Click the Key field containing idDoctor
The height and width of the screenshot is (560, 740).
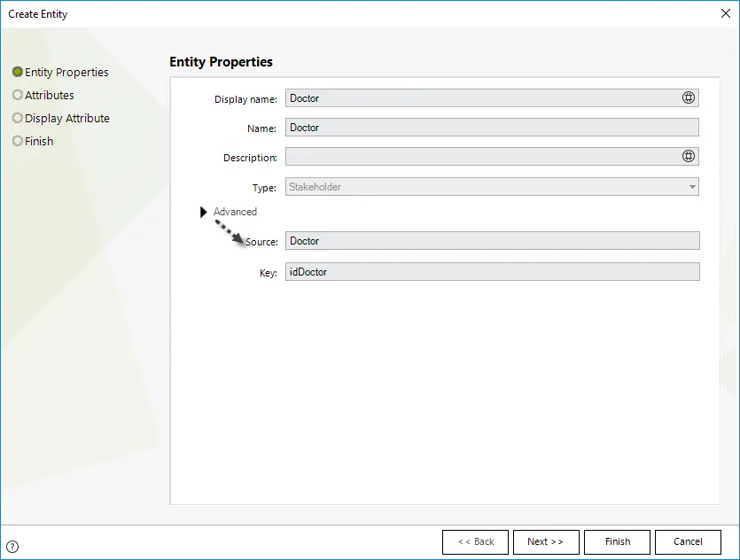[x=492, y=272]
